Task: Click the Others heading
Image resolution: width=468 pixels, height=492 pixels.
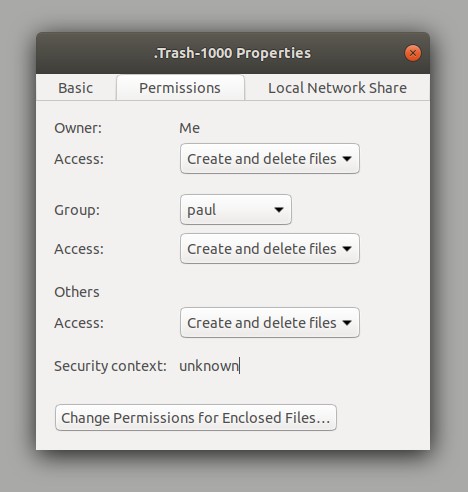Action: (x=77, y=292)
